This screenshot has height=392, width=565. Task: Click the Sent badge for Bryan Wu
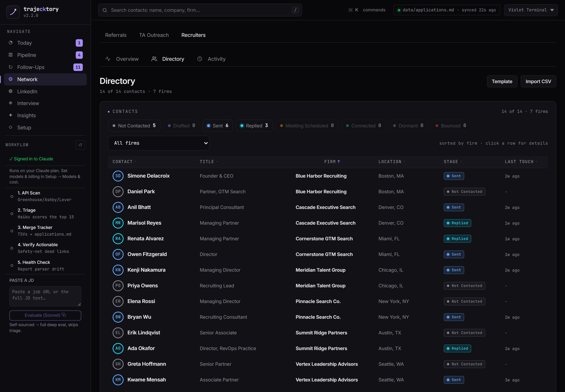[454, 317]
